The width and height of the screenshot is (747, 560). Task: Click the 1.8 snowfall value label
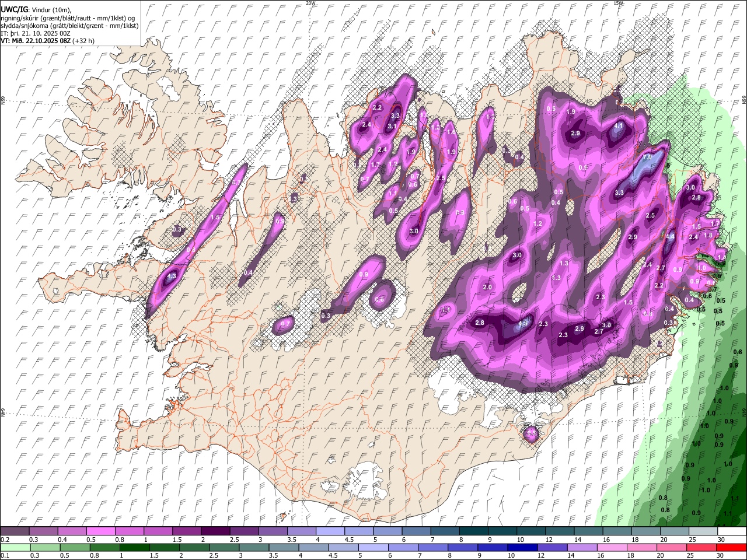[x=708, y=235]
